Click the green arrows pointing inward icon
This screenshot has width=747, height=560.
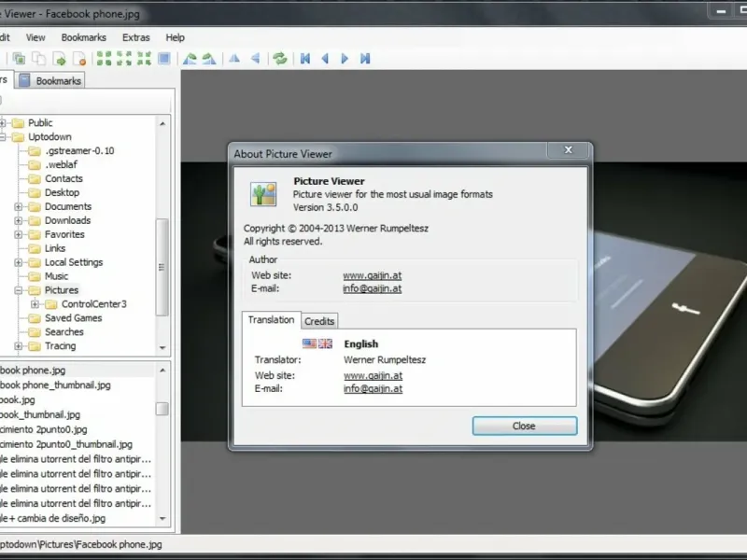(144, 59)
